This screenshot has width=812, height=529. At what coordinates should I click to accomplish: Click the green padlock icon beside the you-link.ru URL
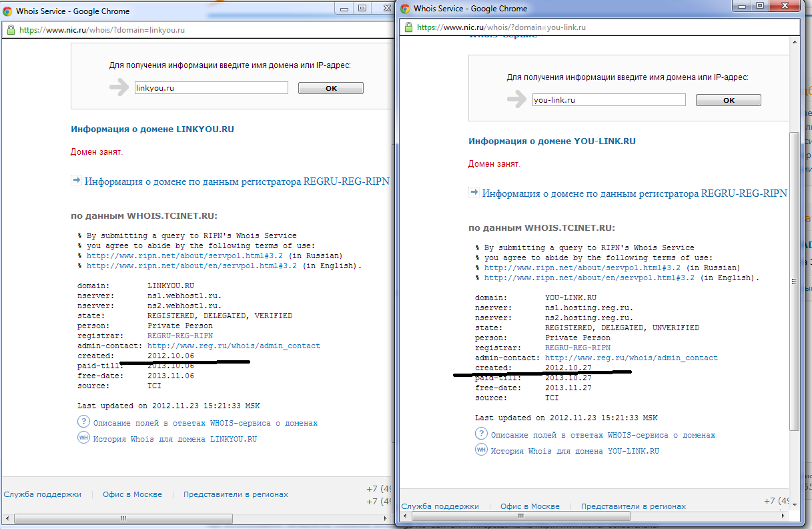tap(408, 27)
